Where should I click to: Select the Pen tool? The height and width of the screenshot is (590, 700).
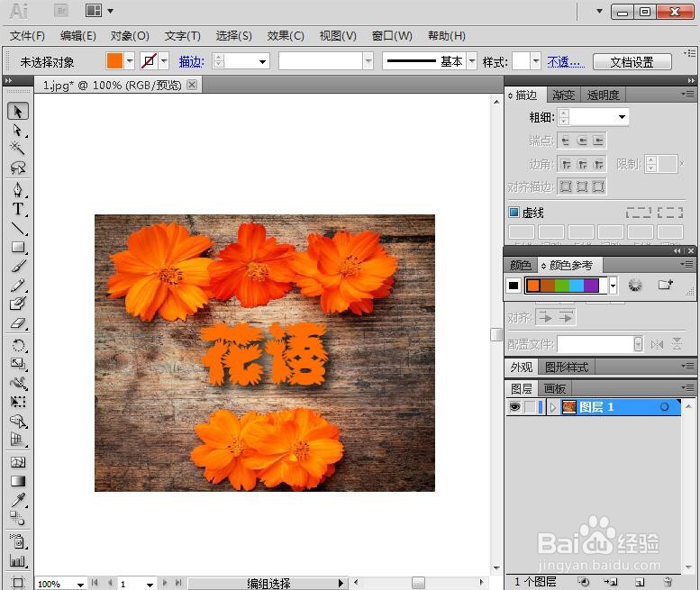[x=18, y=190]
